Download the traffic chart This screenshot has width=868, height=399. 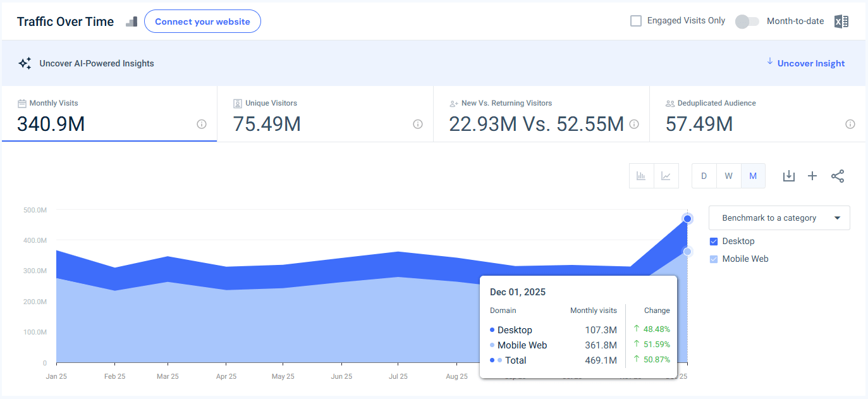click(788, 176)
